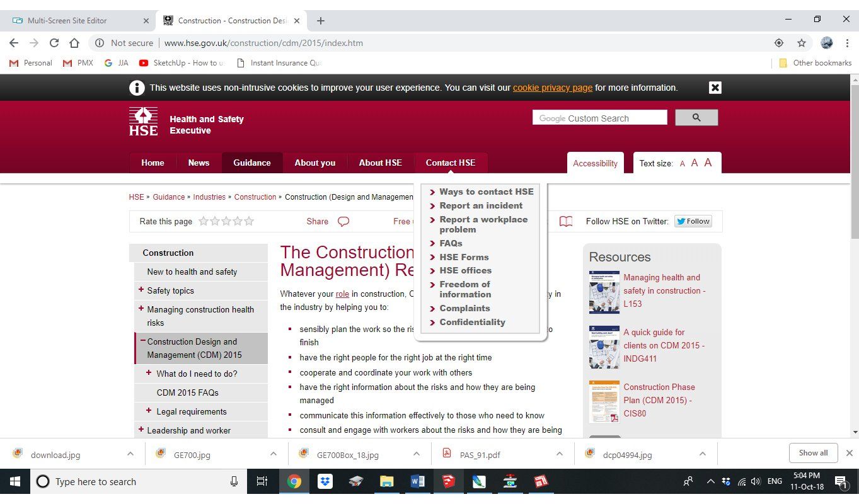Expand What do I need to do?
Viewport: 859px width, 504px height.
[149, 373]
